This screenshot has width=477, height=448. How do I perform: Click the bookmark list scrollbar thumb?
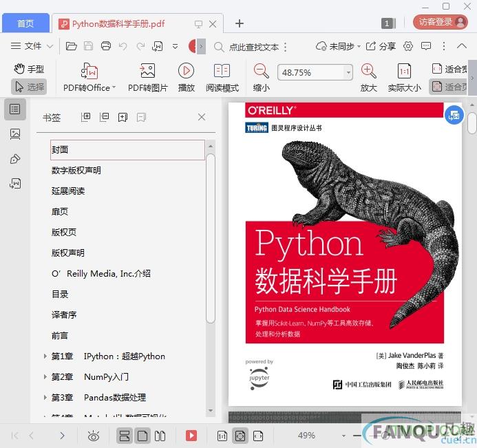(211, 238)
